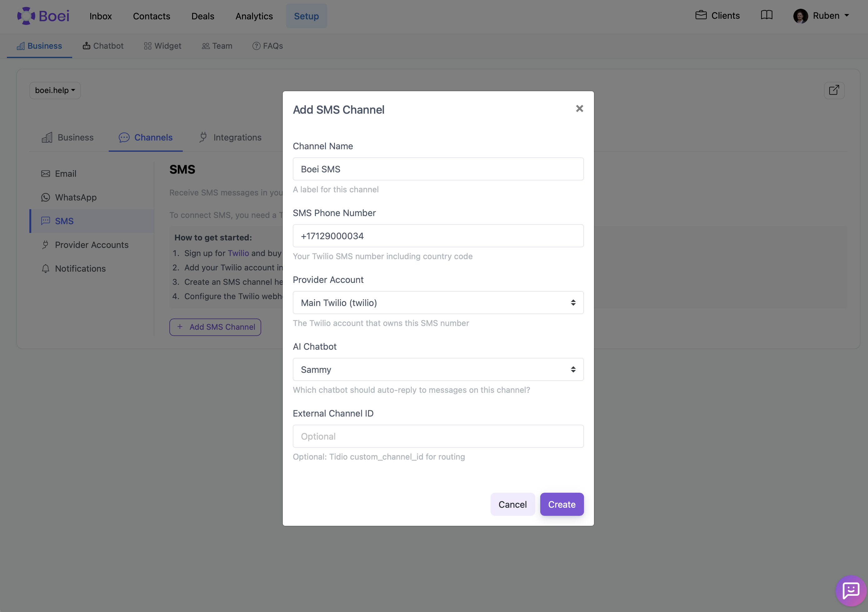
Task: Open the external link icon button
Action: (834, 90)
